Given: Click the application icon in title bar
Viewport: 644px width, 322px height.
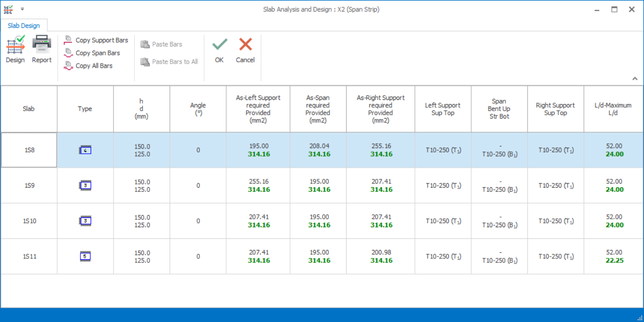Looking at the screenshot, I should (8, 9).
